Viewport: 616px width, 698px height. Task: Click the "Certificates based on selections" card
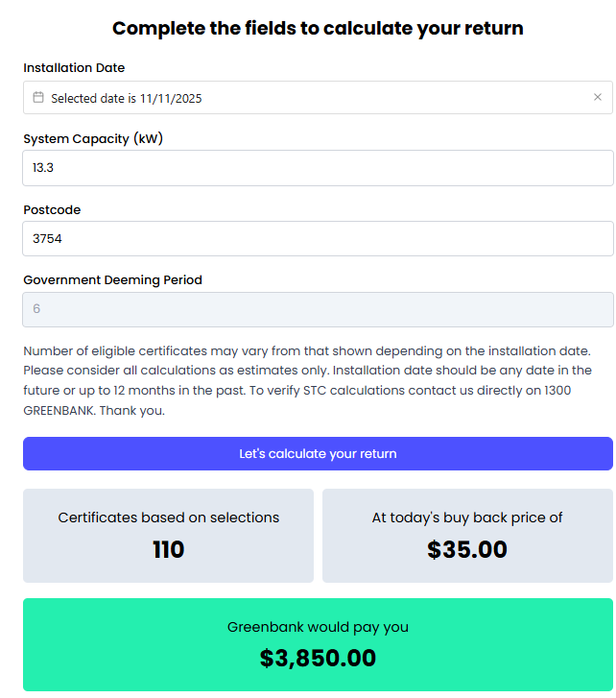(168, 535)
